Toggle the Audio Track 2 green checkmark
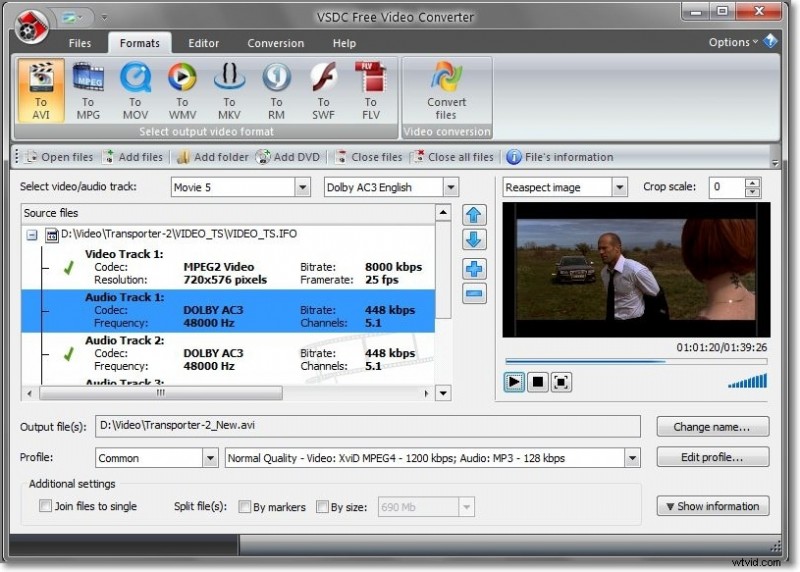 click(x=69, y=354)
